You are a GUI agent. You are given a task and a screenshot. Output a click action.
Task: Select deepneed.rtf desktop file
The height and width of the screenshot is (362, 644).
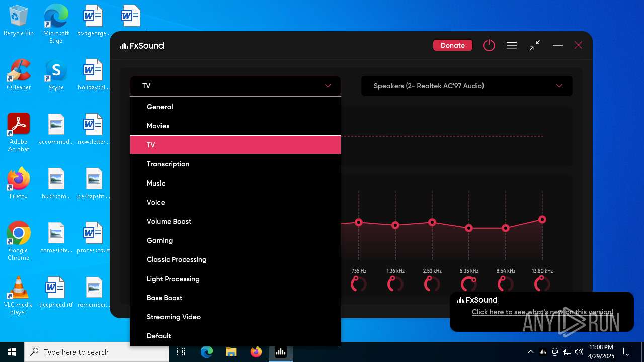[56, 292]
